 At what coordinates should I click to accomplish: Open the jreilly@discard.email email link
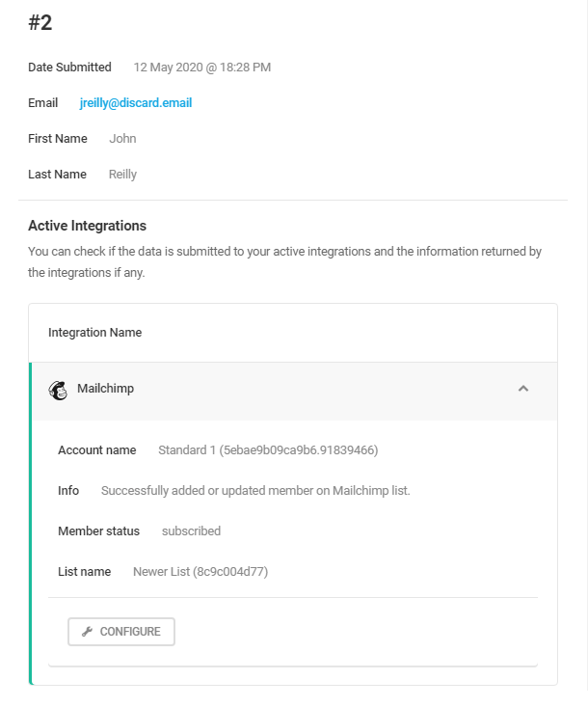tap(136, 103)
